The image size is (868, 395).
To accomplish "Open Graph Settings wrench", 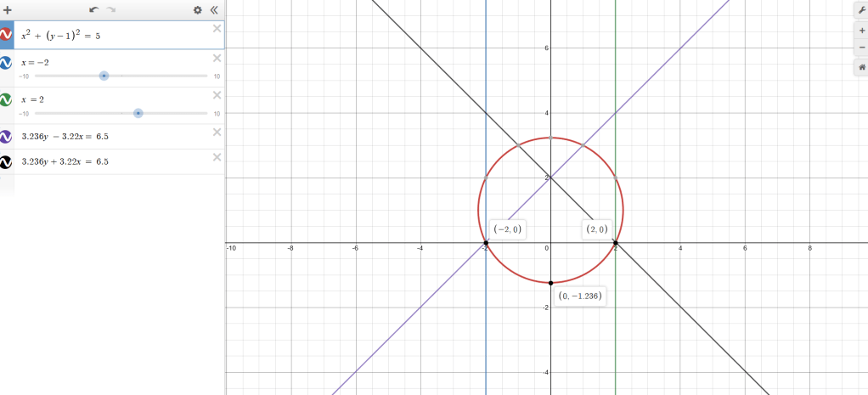I will [x=859, y=10].
